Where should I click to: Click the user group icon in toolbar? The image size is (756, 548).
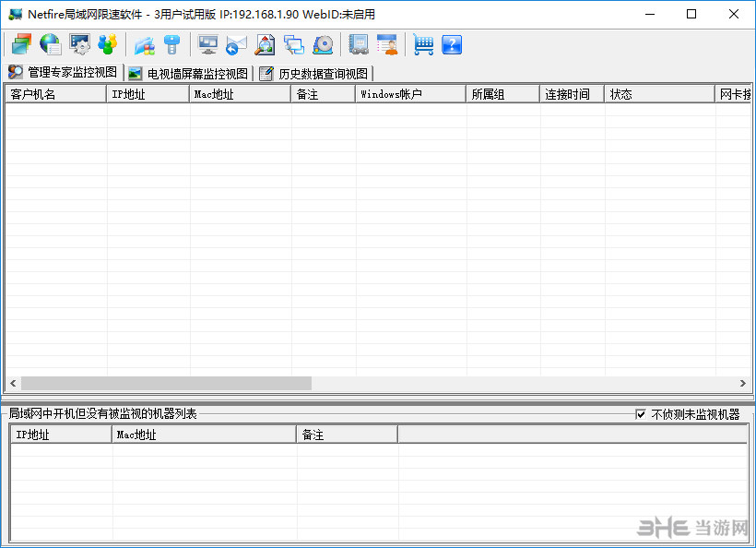tap(108, 43)
